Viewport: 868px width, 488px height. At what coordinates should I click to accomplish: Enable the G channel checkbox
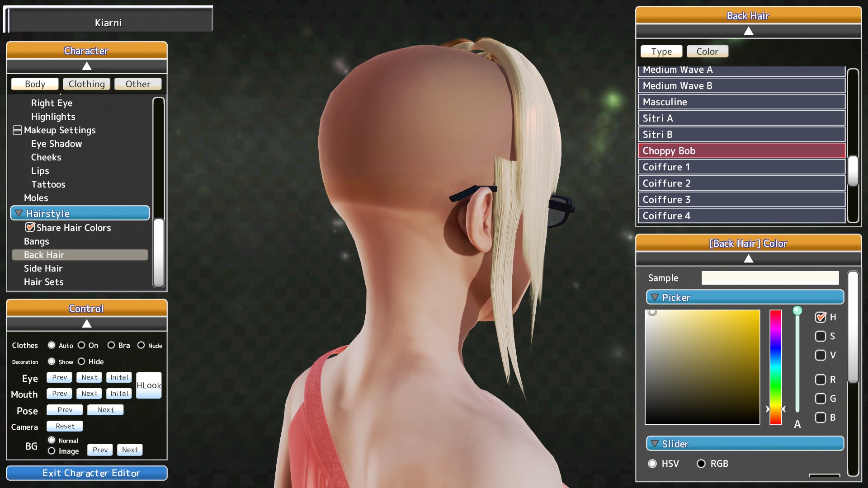(821, 399)
